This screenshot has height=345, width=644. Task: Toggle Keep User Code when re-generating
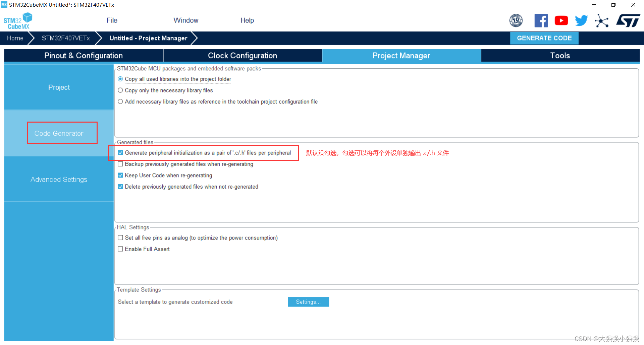click(x=120, y=175)
